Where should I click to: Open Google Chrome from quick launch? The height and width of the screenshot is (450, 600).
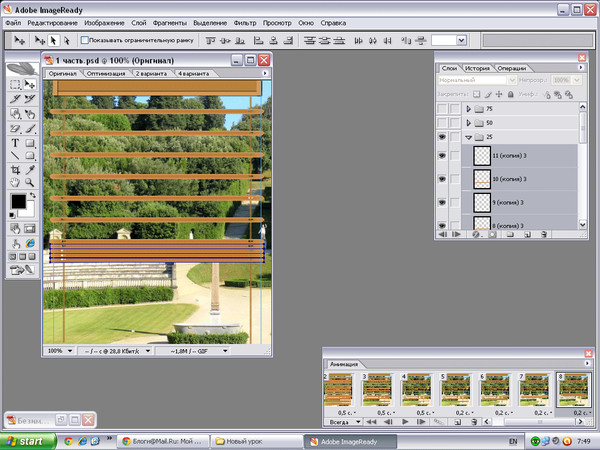(x=68, y=441)
